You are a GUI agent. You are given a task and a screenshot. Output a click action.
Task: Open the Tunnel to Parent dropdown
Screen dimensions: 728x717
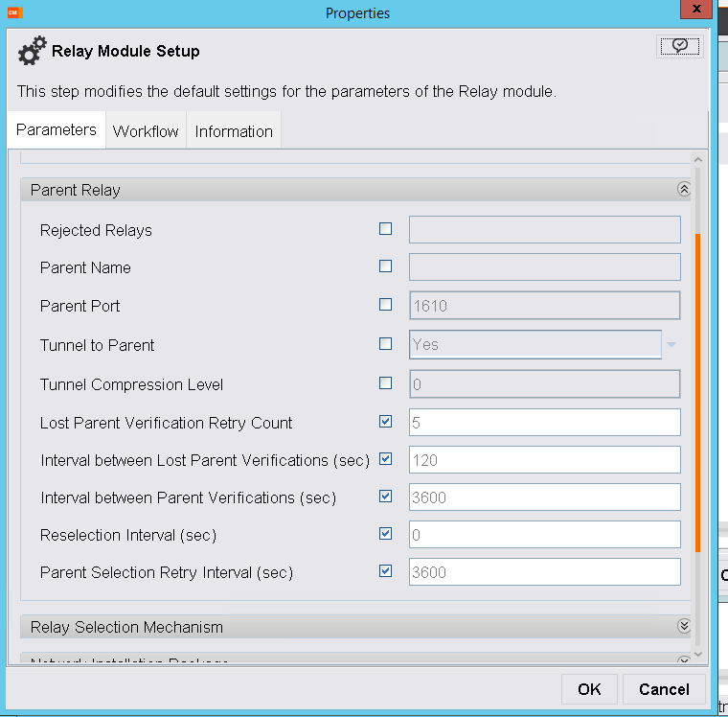[671, 345]
